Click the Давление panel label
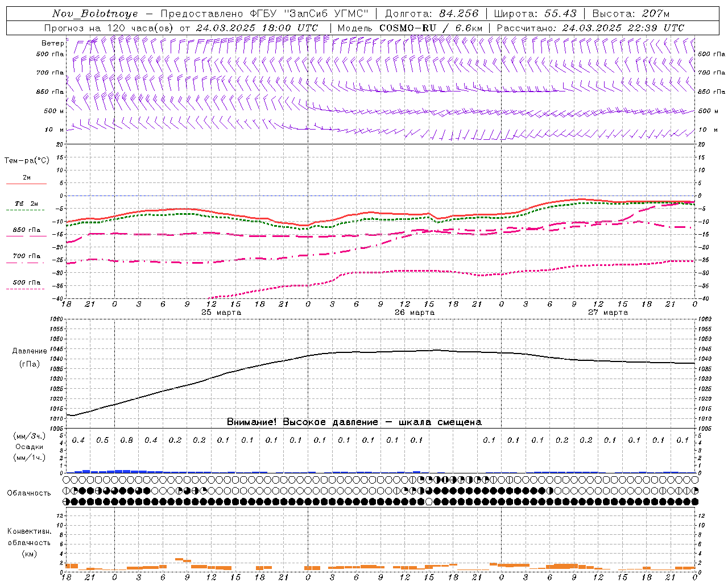Image resolution: width=728 pixels, height=582 pixels. (30, 351)
